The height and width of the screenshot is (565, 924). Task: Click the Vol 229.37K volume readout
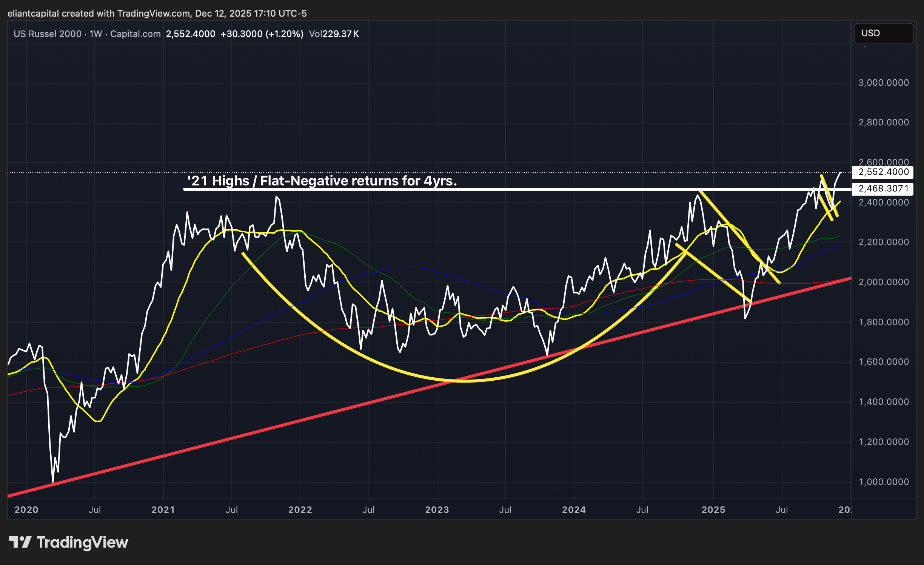coord(334,34)
